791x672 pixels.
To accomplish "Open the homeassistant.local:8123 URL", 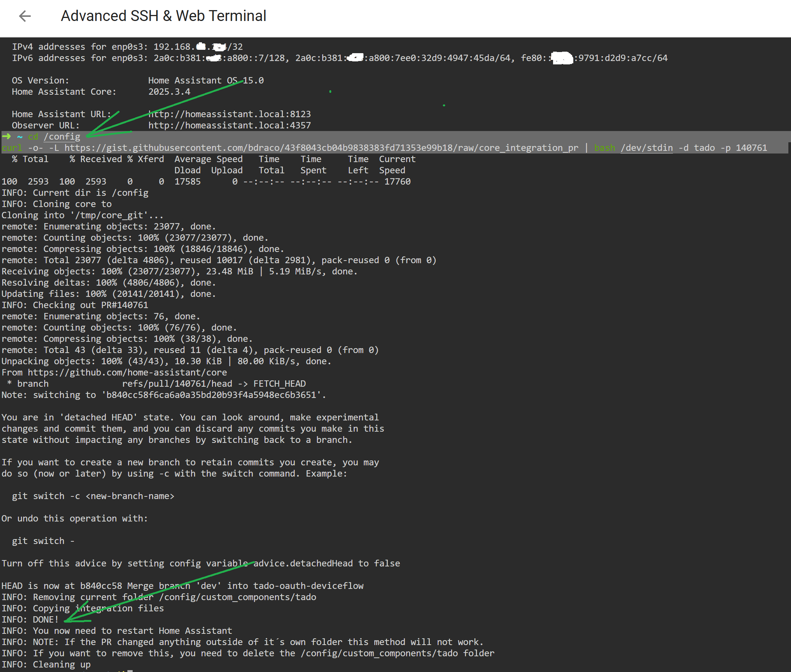I will (x=229, y=114).
